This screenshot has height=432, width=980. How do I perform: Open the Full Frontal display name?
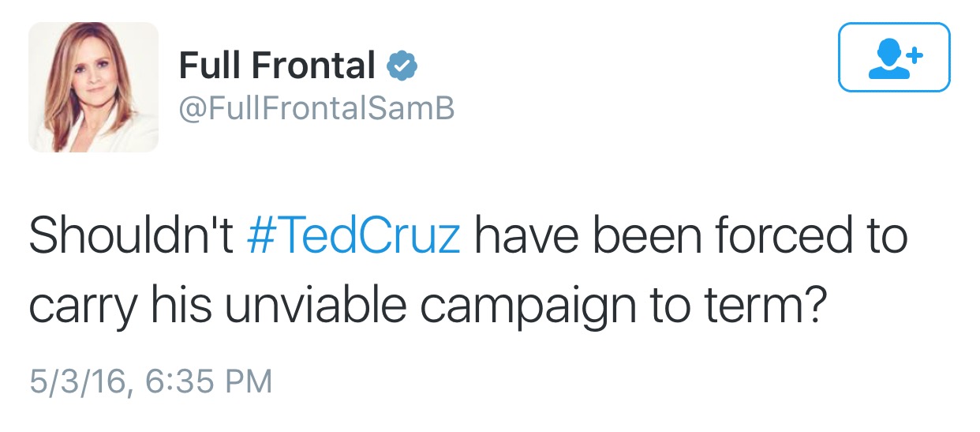pyautogui.click(x=277, y=66)
